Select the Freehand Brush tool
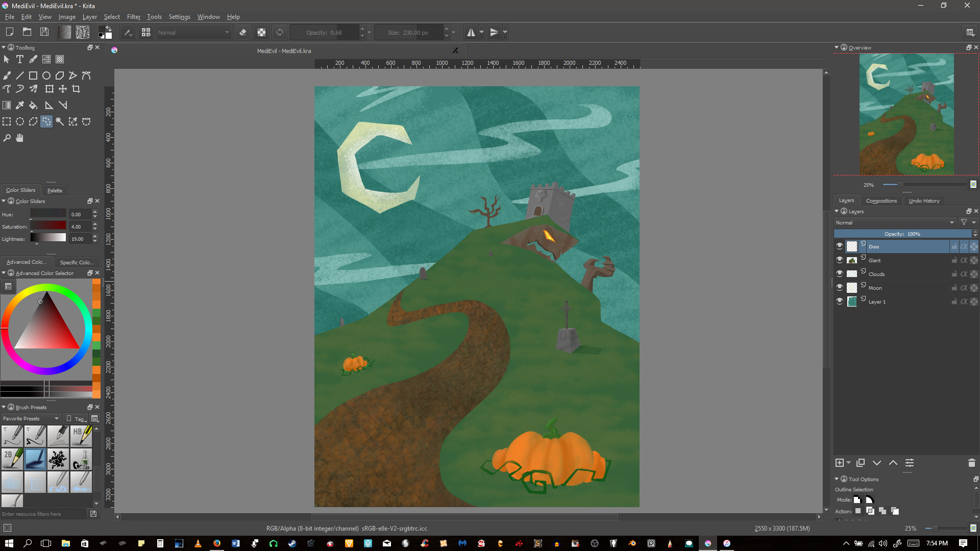Image resolution: width=980 pixels, height=551 pixels. click(x=7, y=75)
